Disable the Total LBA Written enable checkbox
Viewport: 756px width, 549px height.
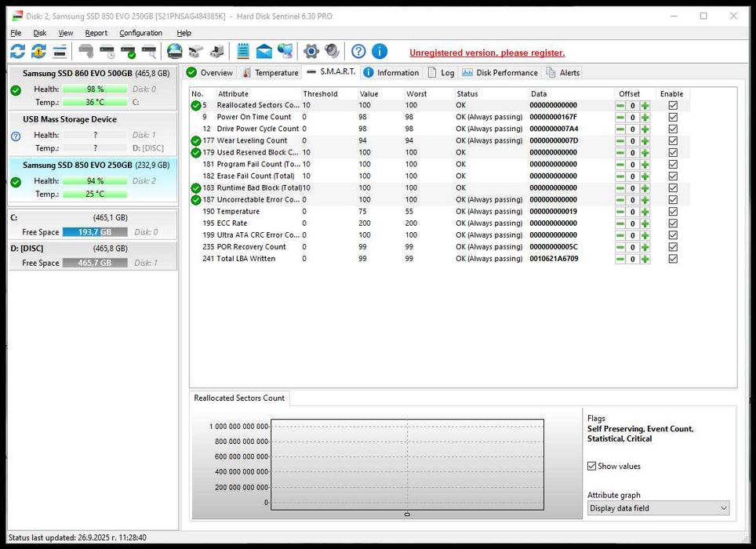point(672,259)
